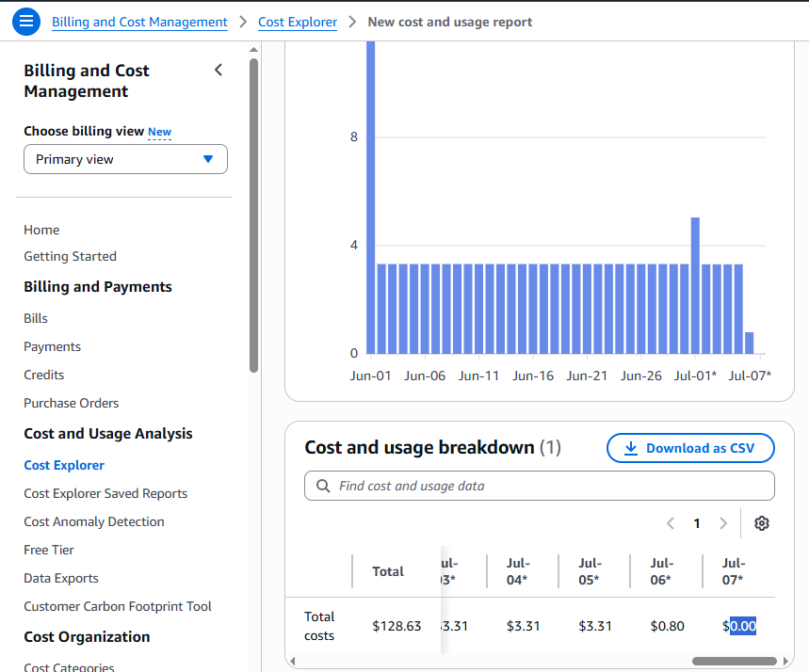Select Free Tier in the sidebar

[x=49, y=550]
